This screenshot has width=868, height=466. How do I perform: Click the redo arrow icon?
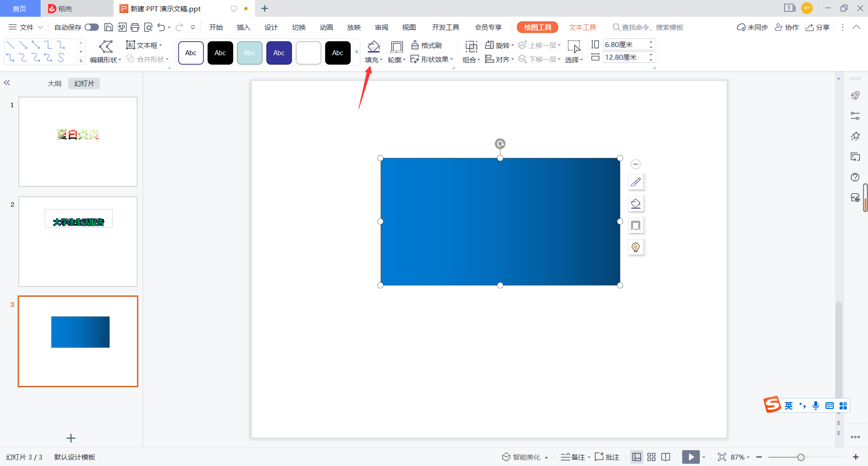click(x=179, y=27)
